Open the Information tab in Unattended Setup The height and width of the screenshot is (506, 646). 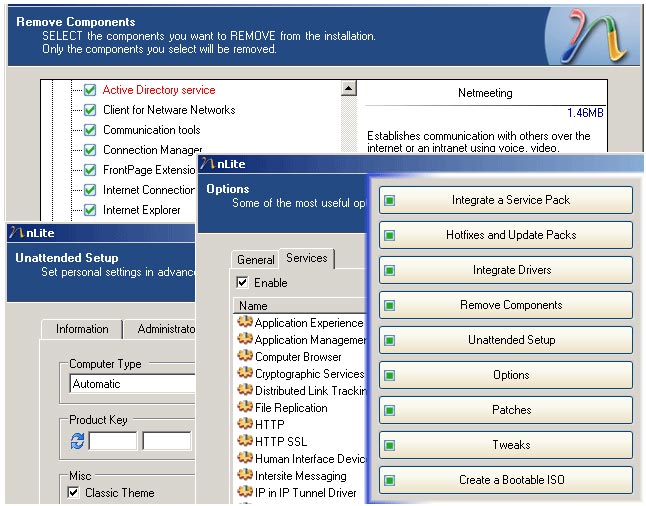click(x=82, y=329)
